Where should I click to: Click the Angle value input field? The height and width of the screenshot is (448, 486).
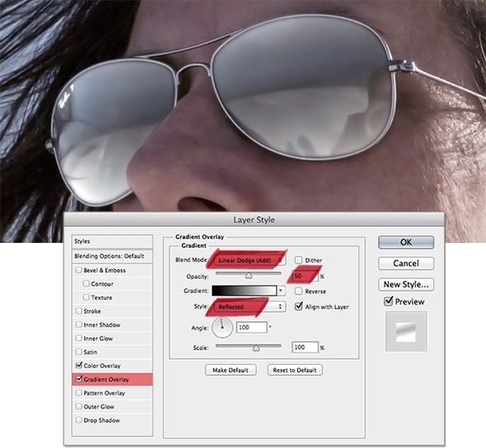coord(252,328)
